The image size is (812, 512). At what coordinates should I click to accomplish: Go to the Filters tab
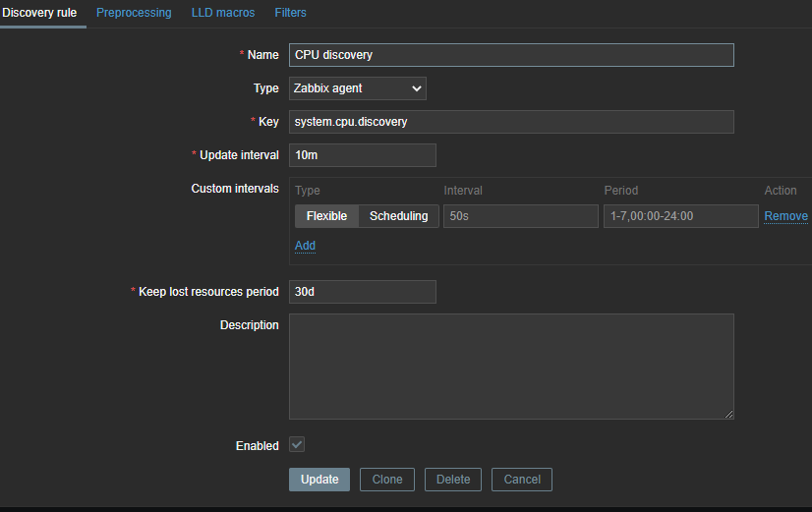pos(290,13)
